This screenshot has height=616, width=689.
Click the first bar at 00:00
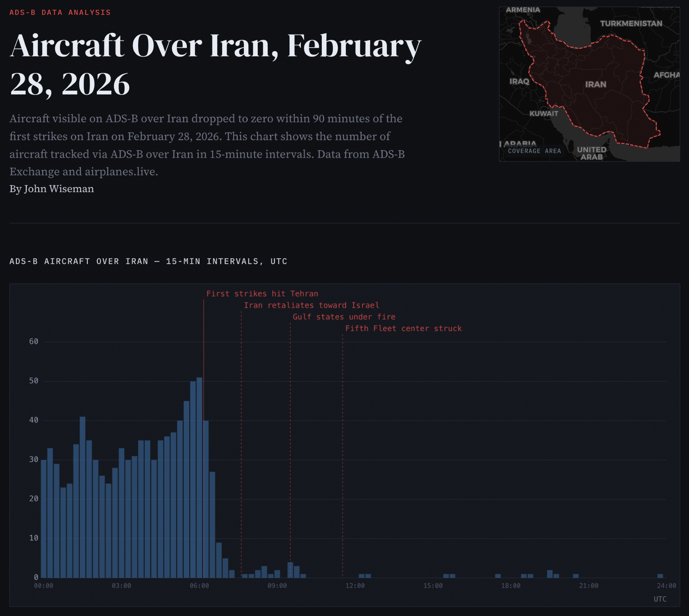[x=43, y=518]
